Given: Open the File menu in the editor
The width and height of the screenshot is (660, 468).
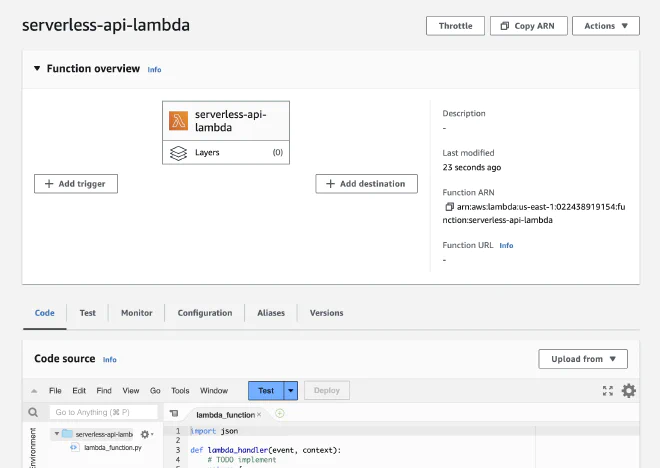Looking at the screenshot, I should tap(55, 391).
